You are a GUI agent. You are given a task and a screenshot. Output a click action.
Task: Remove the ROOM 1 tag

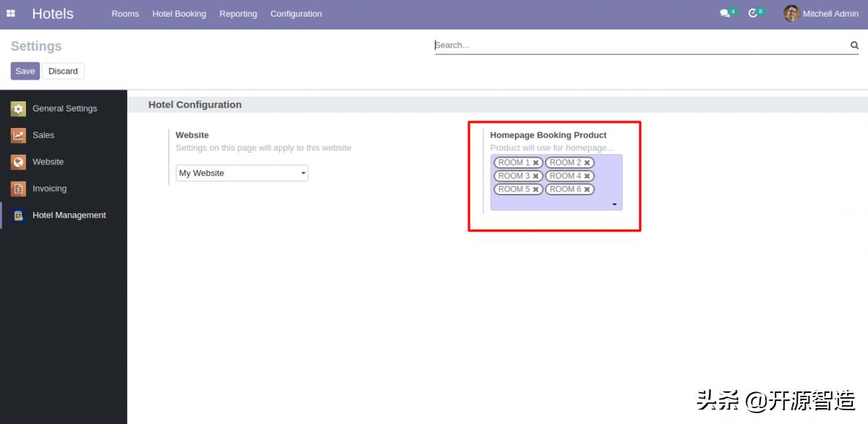tap(536, 163)
